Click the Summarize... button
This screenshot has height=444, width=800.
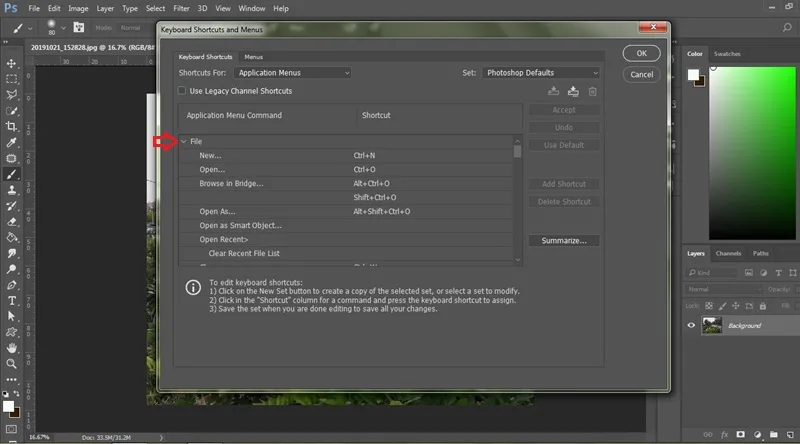(564, 240)
